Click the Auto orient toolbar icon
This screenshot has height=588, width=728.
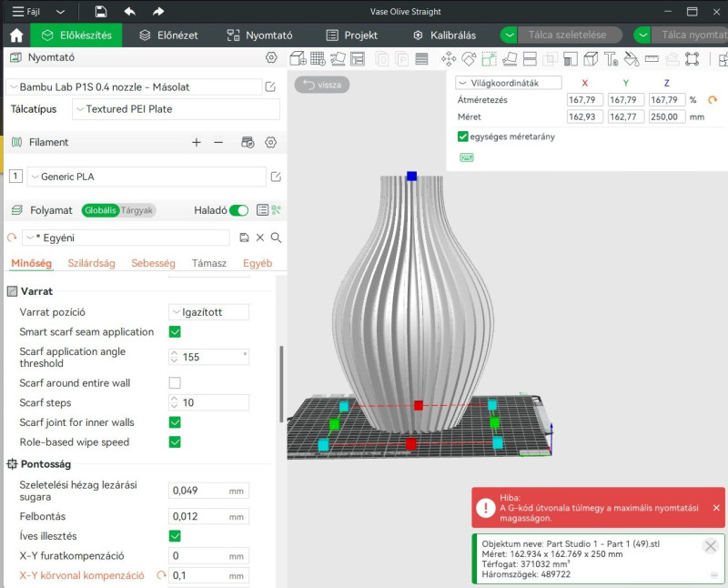tap(338, 58)
